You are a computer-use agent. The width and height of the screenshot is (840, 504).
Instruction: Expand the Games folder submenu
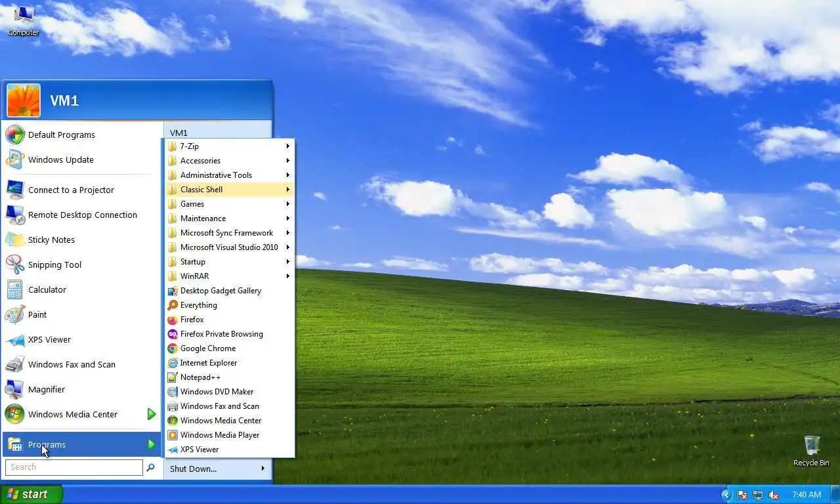229,204
